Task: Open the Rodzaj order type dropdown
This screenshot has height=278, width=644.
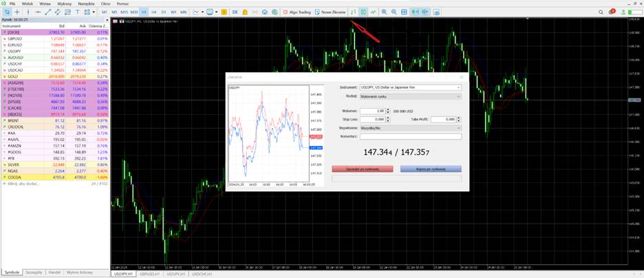Action: tap(410, 96)
